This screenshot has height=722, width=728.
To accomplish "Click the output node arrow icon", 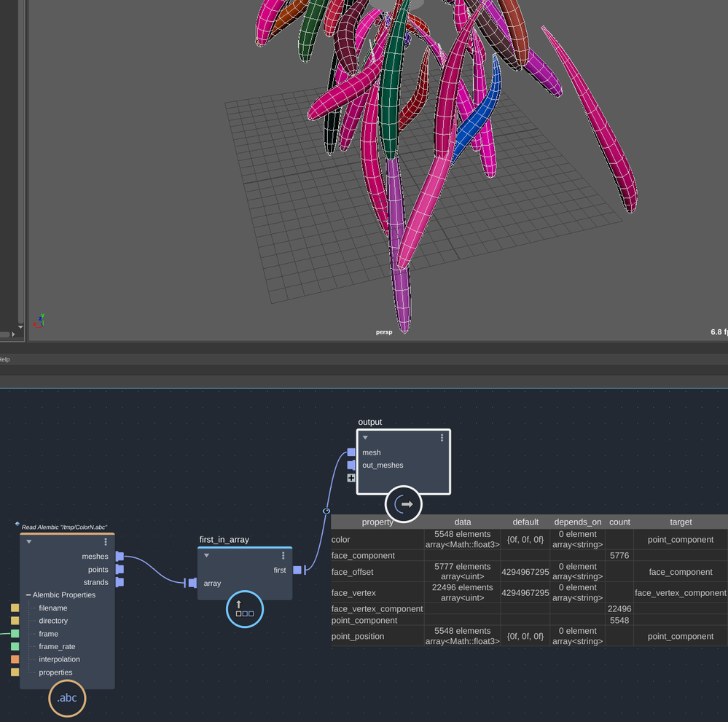I will click(x=404, y=503).
